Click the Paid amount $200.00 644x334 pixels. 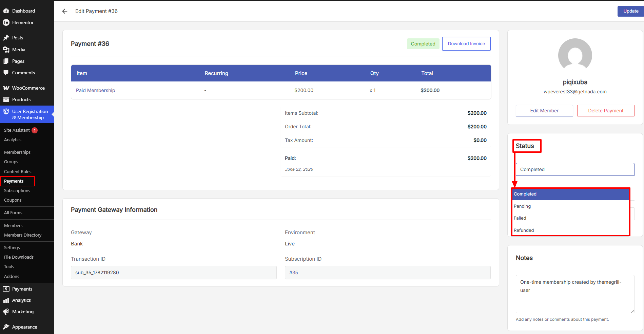click(x=477, y=158)
